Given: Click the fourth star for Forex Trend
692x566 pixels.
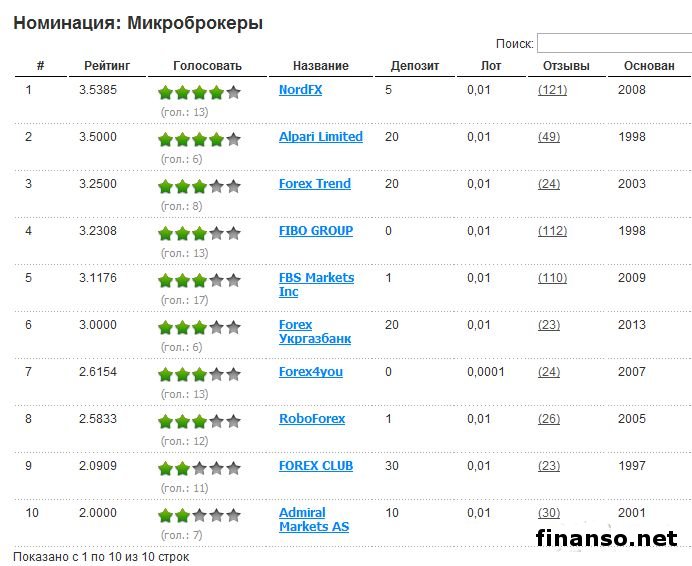Looking at the screenshot, I should click(x=216, y=187).
